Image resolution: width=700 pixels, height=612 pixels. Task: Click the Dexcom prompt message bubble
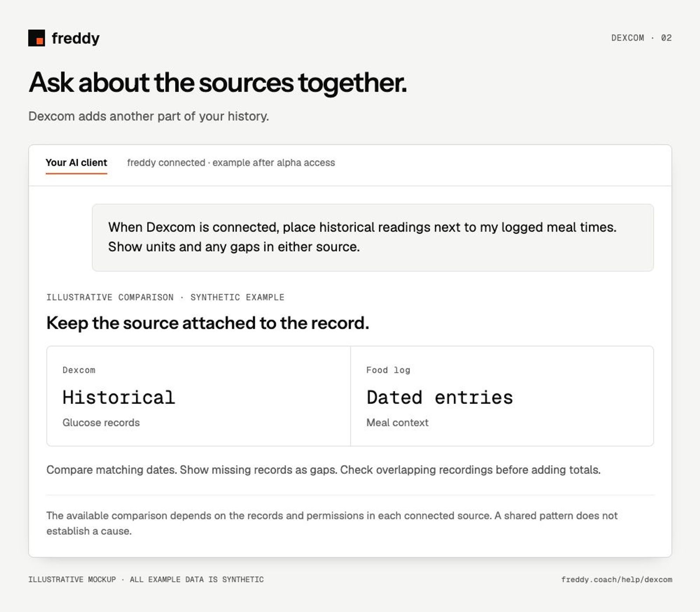[x=373, y=237]
